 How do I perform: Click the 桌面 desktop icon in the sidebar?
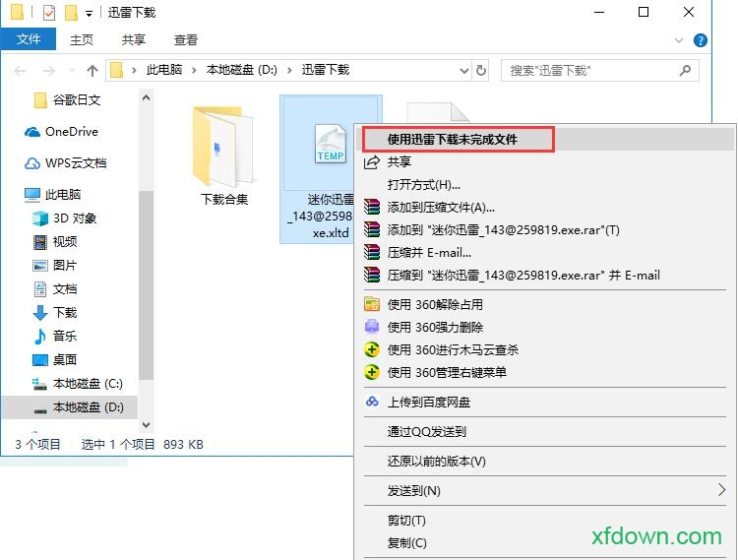point(40,360)
